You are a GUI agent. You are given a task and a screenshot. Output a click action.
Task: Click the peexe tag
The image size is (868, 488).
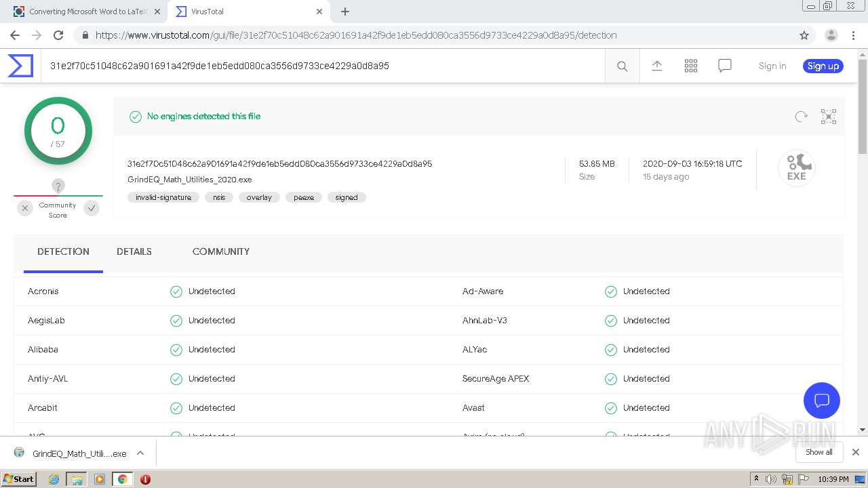pos(304,197)
